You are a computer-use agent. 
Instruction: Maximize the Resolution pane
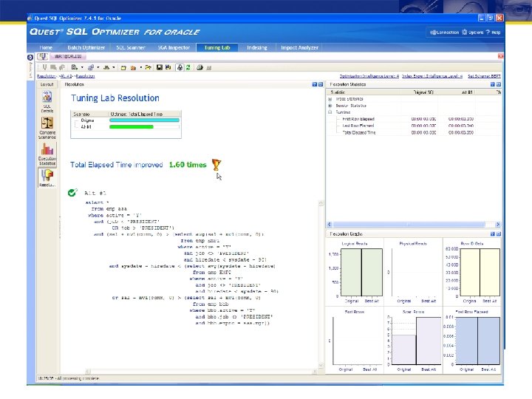tap(320, 84)
